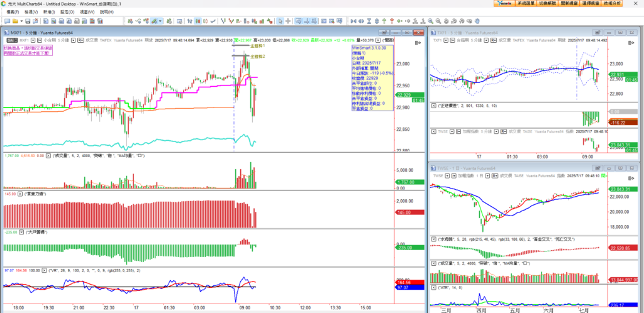Viewport: 644px width, 313px height.
Task: Click scroll-to-latest arrow icon in MXF1 chart
Action: coord(418,42)
